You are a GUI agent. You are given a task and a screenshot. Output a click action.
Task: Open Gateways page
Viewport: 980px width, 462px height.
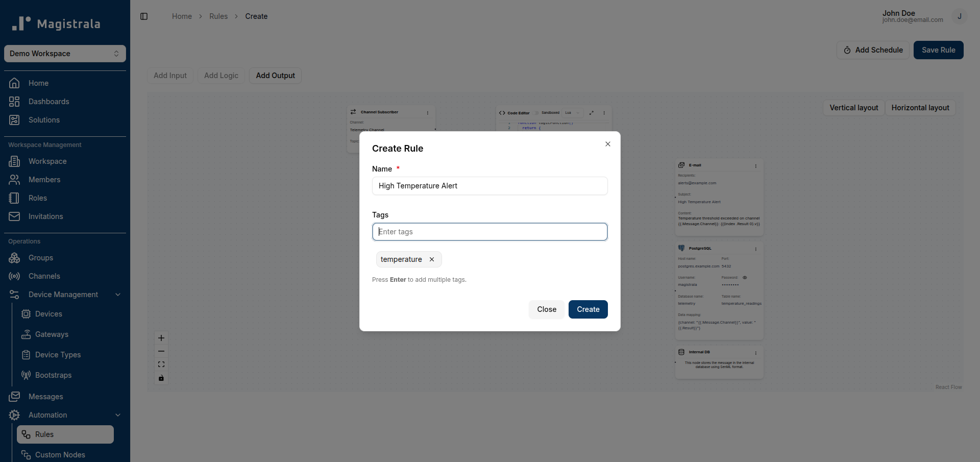65,334
